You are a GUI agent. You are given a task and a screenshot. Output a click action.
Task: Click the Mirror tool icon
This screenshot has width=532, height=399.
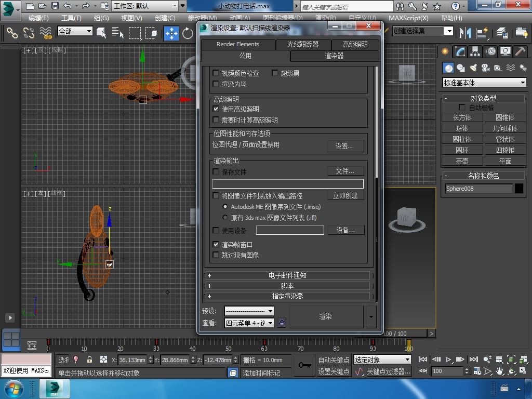(465, 33)
